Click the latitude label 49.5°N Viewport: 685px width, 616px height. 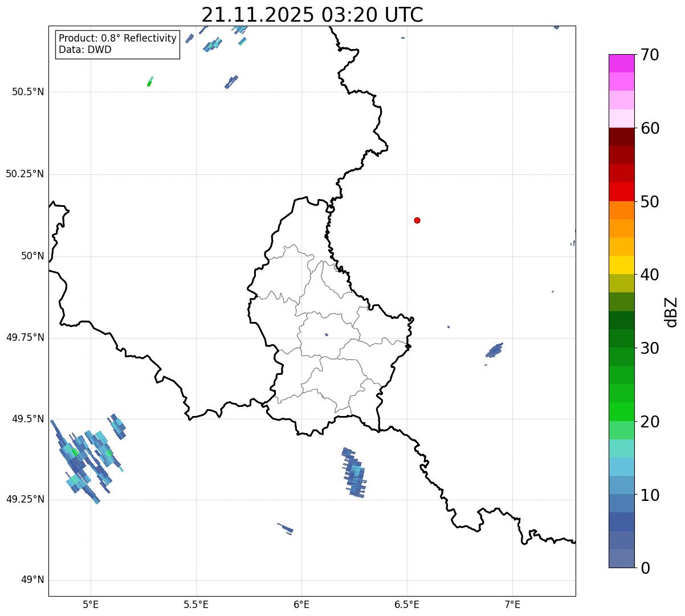28,419
